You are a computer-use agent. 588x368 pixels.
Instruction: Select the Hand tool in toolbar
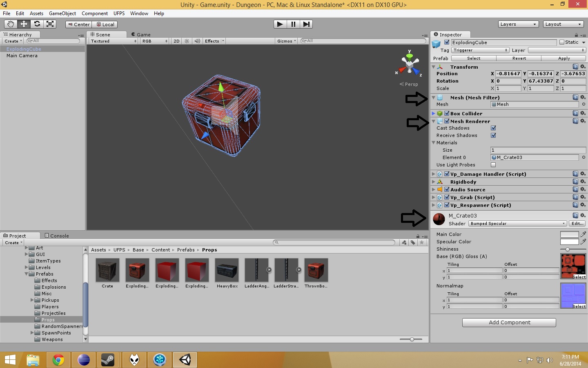click(x=11, y=24)
